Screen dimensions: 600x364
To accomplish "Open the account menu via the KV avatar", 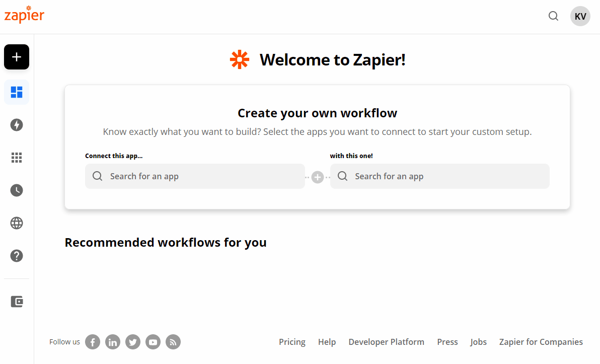I will pyautogui.click(x=580, y=16).
